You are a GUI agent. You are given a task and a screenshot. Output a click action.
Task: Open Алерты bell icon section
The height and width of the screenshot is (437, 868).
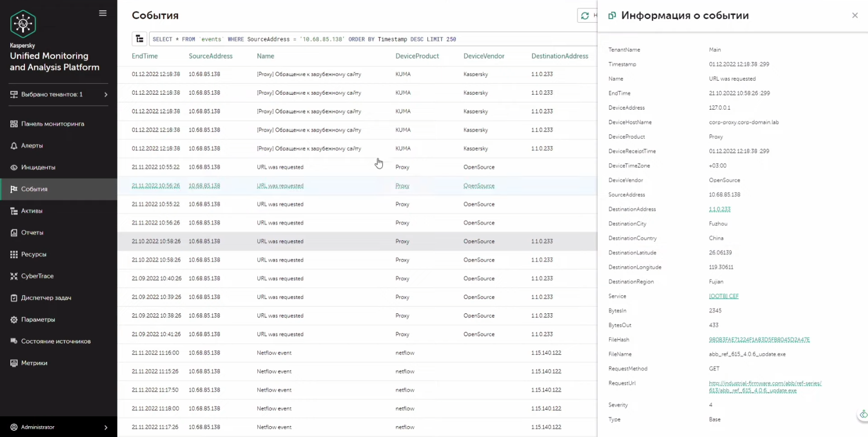point(32,145)
